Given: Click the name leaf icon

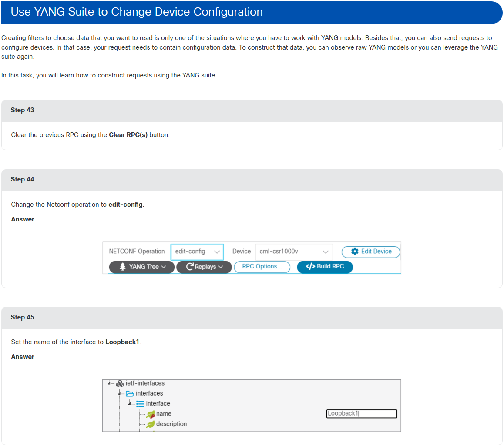Looking at the screenshot, I should pos(151,415).
